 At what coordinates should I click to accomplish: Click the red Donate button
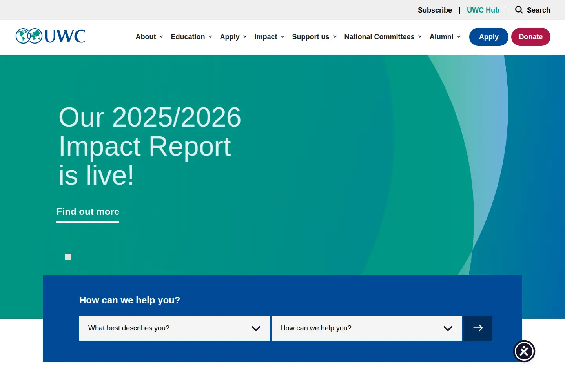pyautogui.click(x=531, y=37)
